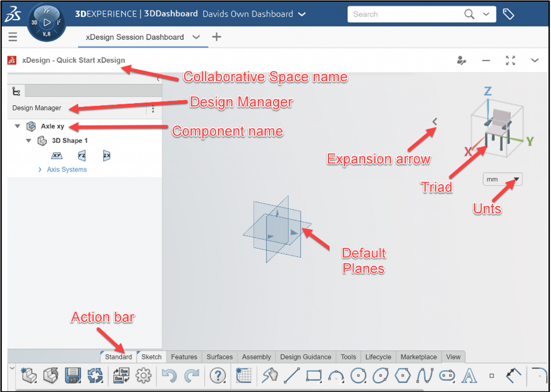Select the Spline sketch tool
This screenshot has width=551, height=392.
[x=425, y=376]
